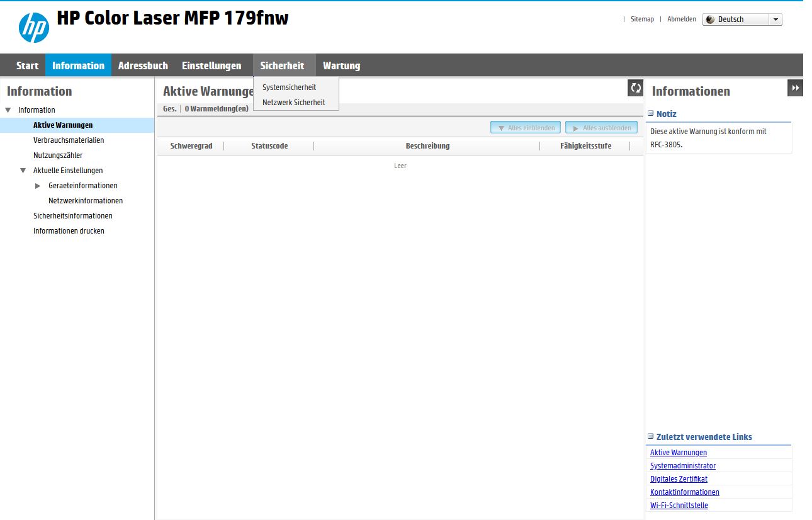Collapse the Informationen side panel
This screenshot has width=812, height=520.
click(x=796, y=88)
